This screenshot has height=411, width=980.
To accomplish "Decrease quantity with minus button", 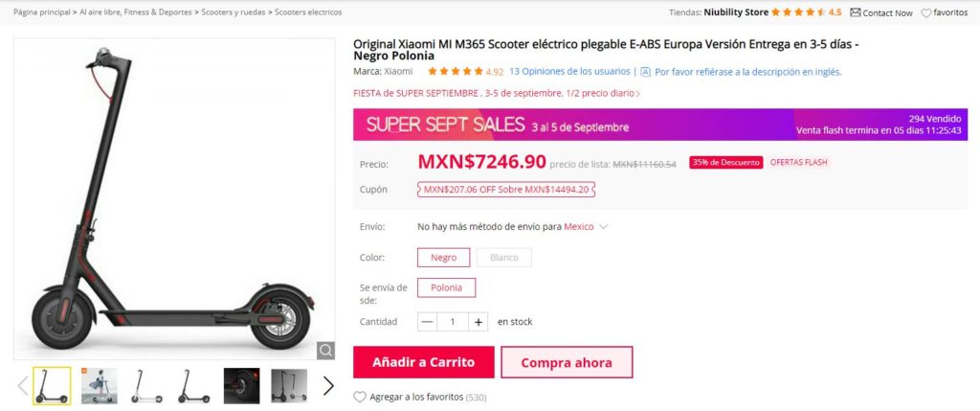I will coord(427,322).
